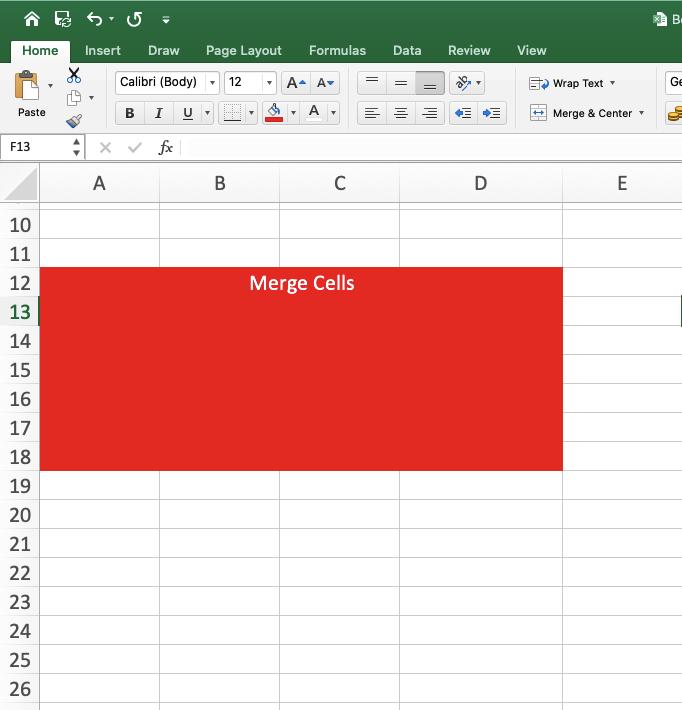Align text right
682x710 pixels.
click(x=430, y=113)
